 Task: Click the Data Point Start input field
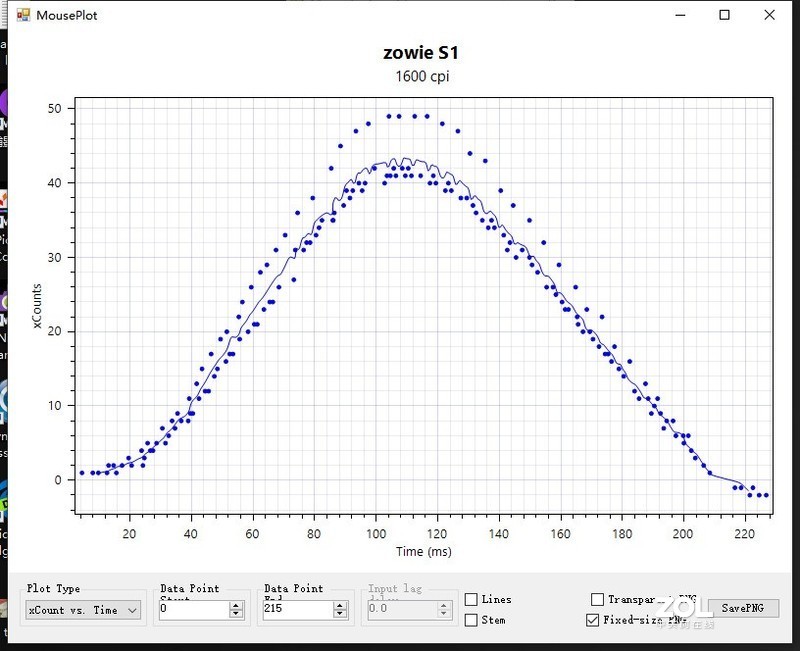click(194, 609)
